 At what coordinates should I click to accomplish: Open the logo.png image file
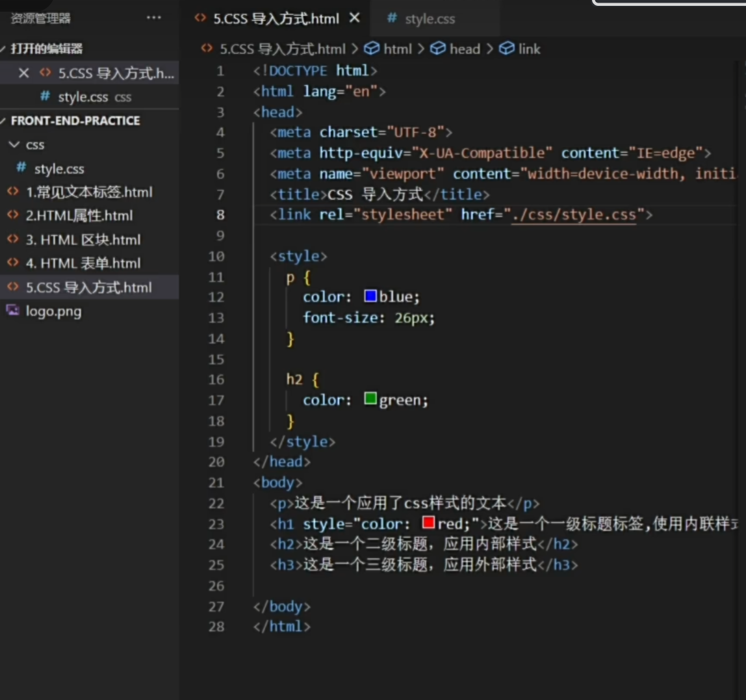pos(53,311)
